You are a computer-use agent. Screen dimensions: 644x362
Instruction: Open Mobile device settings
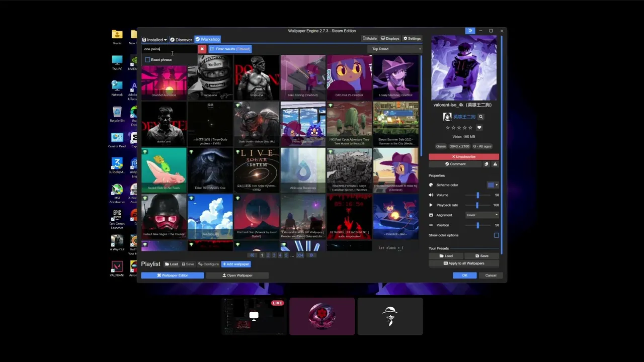[369, 38]
